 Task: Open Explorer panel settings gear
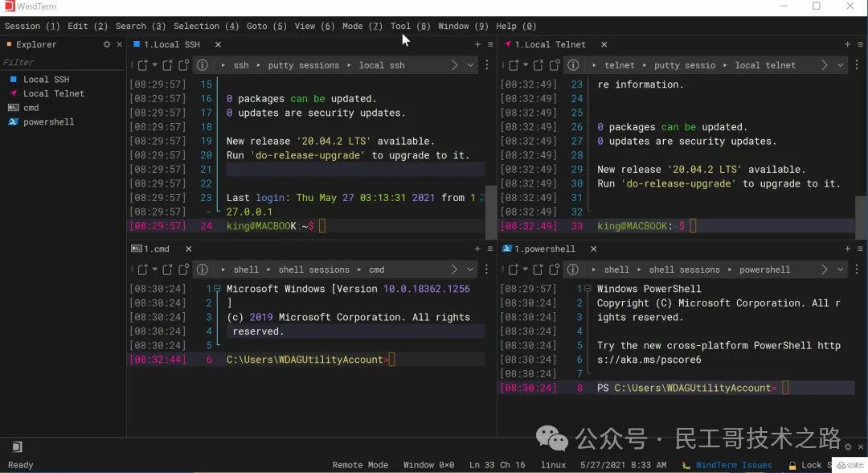tap(107, 44)
